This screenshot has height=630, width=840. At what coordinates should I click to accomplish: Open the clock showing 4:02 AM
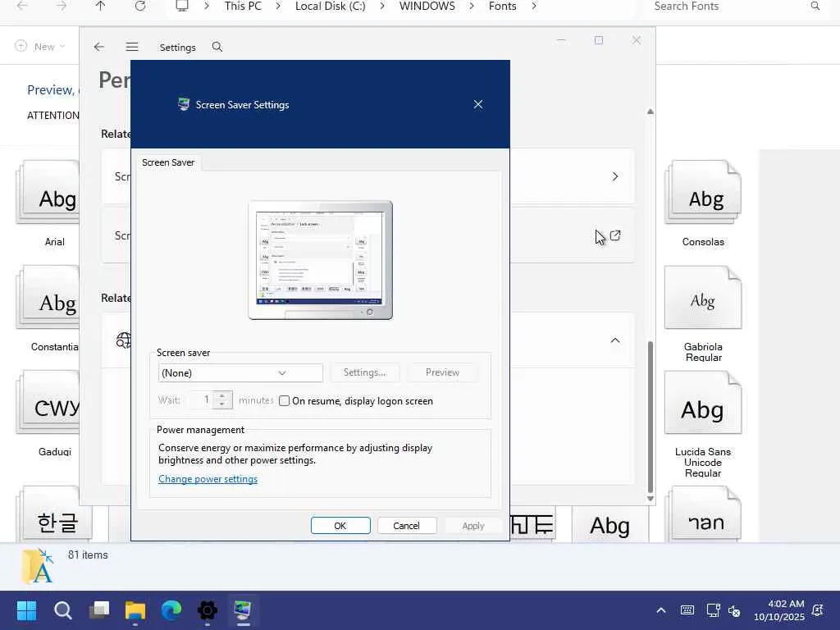tap(779, 610)
